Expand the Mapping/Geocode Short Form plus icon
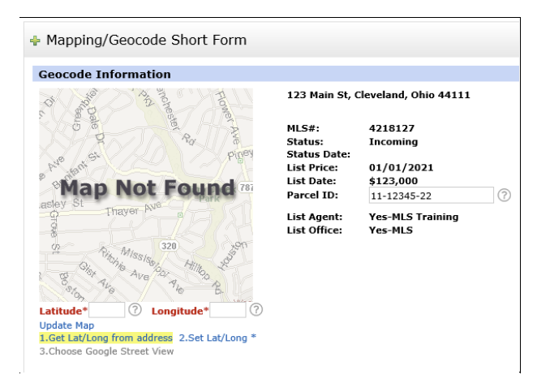 click(x=35, y=41)
